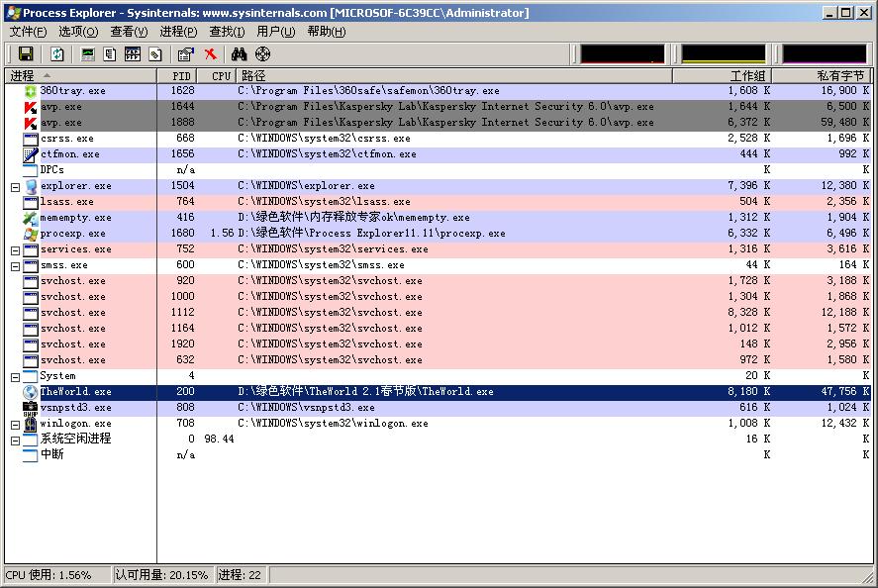The image size is (878, 588).
Task: Click the binoculars Find Handle icon
Action: click(240, 53)
